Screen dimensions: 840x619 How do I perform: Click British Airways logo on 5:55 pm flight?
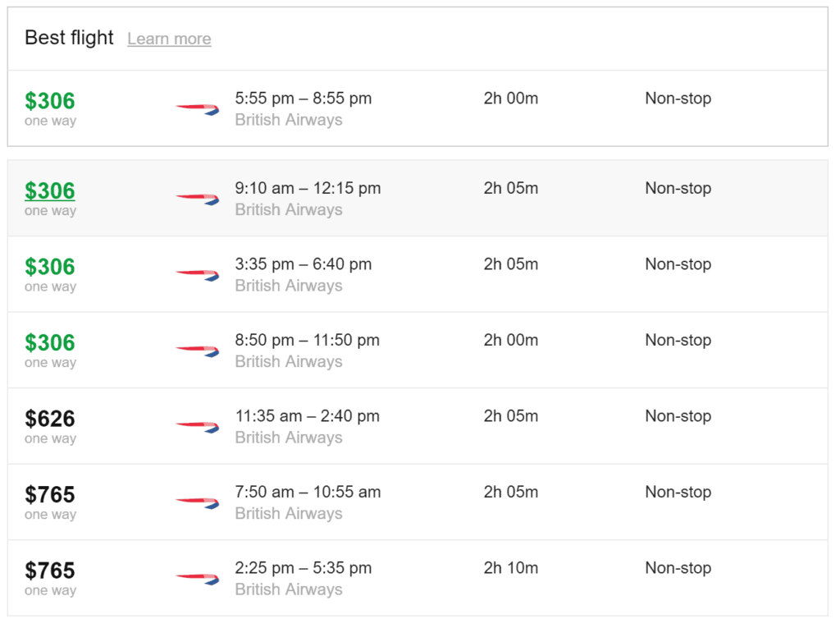click(x=197, y=109)
